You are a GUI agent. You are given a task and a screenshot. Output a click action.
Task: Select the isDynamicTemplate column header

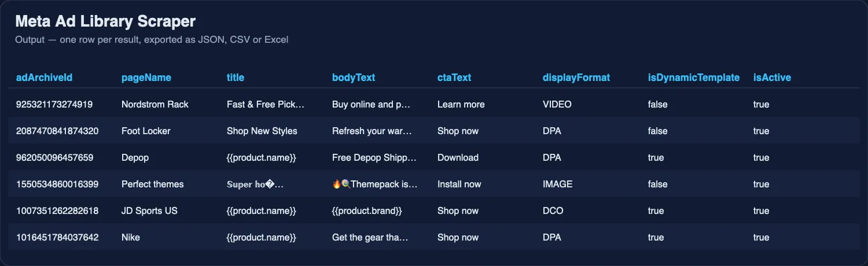pyautogui.click(x=694, y=77)
